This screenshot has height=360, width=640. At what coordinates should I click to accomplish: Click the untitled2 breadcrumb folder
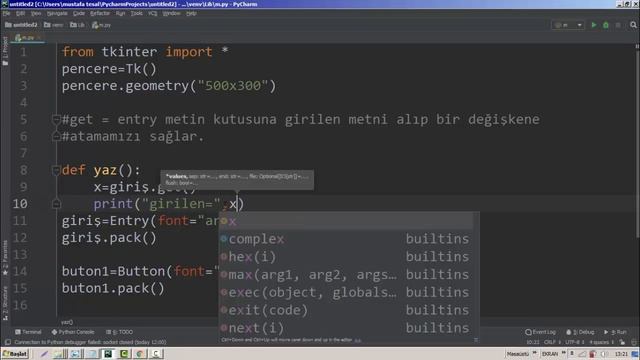click(x=21, y=25)
